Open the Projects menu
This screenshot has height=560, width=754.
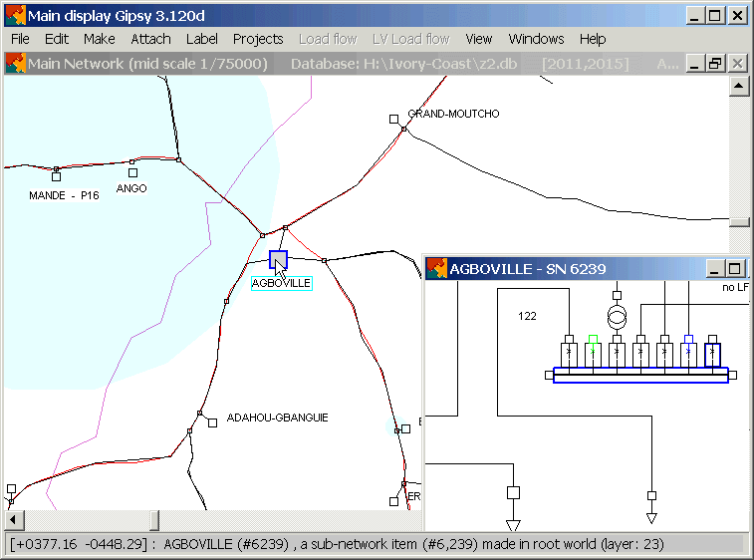pyautogui.click(x=258, y=39)
